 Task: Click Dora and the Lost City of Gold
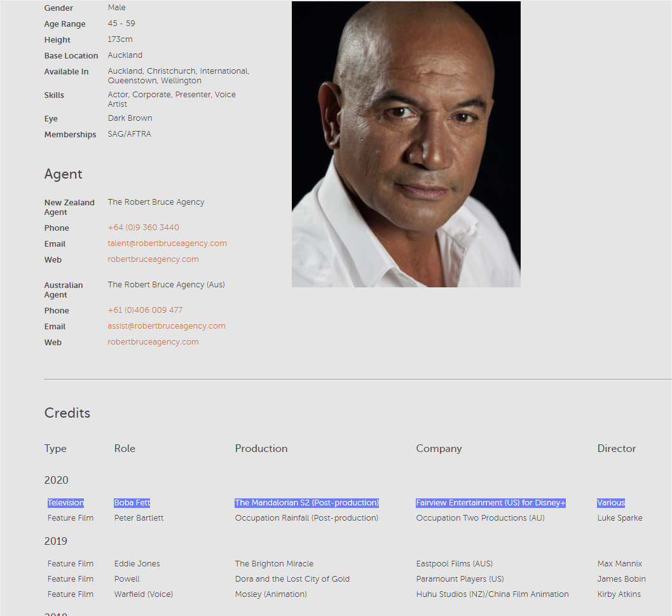click(292, 579)
